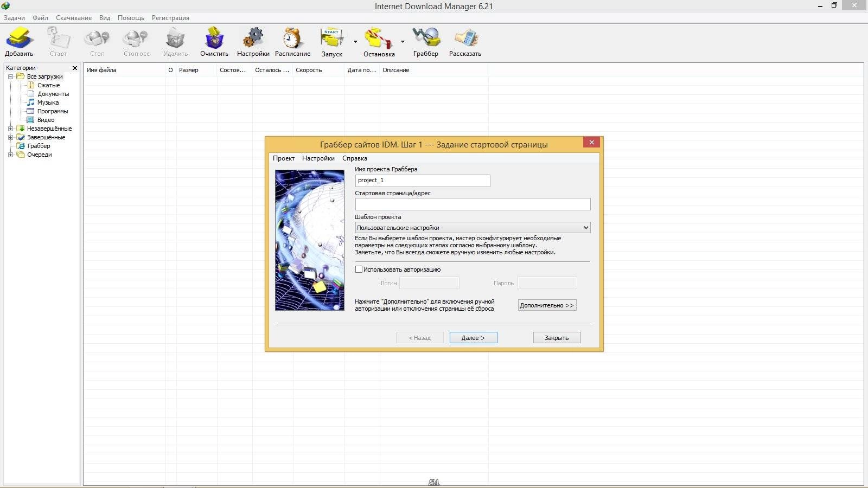Expand Завершённые tree node

[10, 137]
